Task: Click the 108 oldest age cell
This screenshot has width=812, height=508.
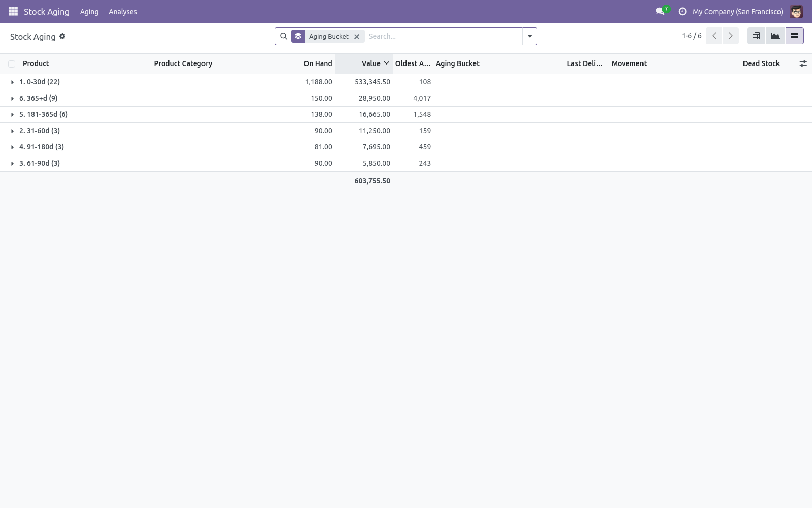Action: click(425, 82)
